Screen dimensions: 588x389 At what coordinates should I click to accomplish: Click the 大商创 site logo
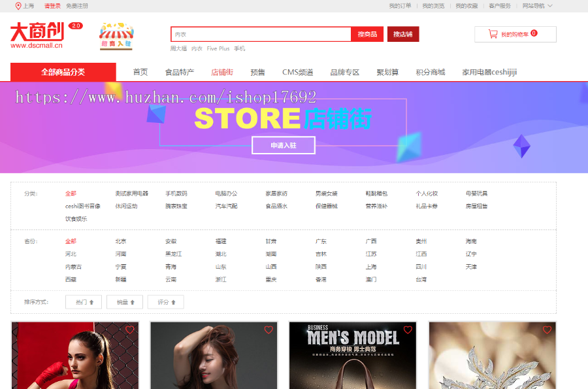pos(36,33)
